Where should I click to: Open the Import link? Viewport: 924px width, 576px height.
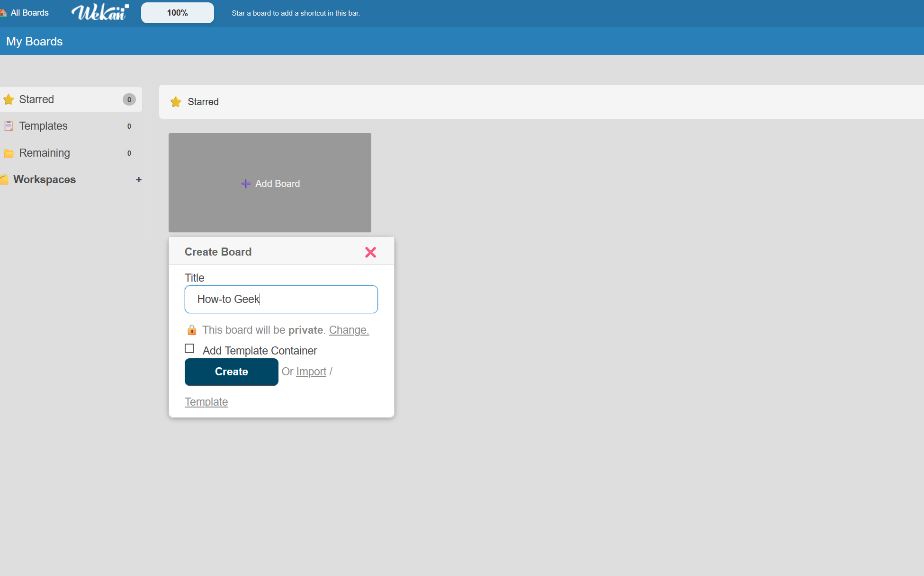click(311, 372)
